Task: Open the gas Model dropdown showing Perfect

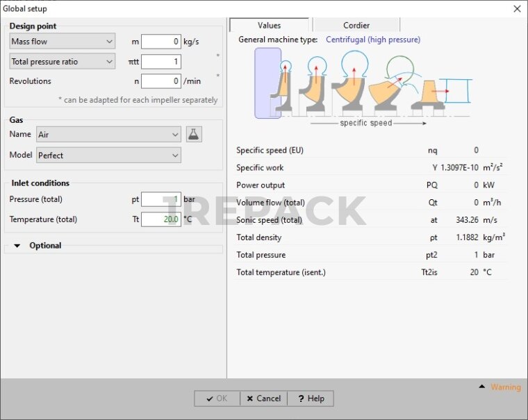Action: click(x=108, y=156)
